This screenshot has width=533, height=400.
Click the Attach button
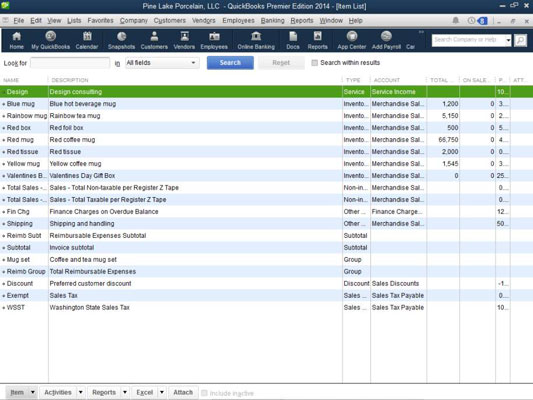183,392
